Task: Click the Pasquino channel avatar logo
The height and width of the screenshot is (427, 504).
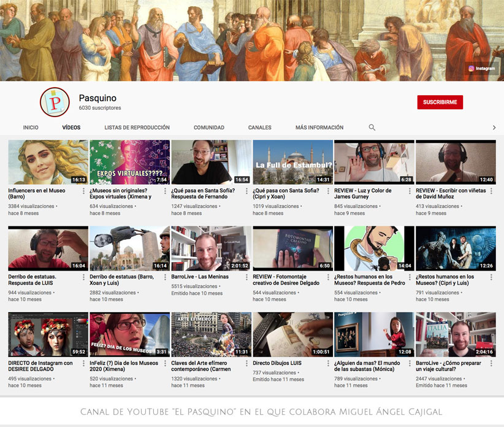Action: point(55,102)
